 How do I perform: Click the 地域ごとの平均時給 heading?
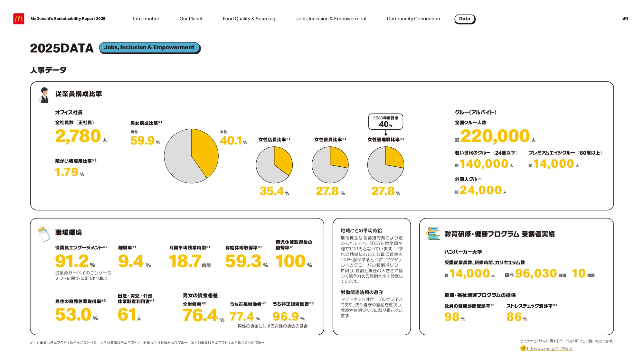[361, 231]
